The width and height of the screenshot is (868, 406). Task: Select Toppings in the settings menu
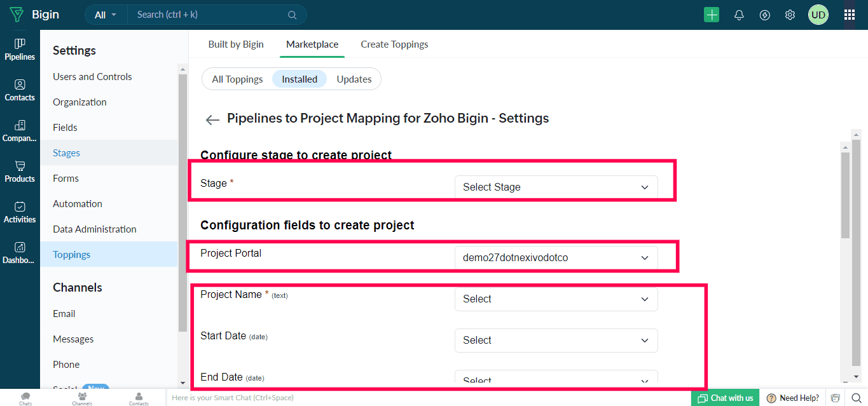[109, 254]
